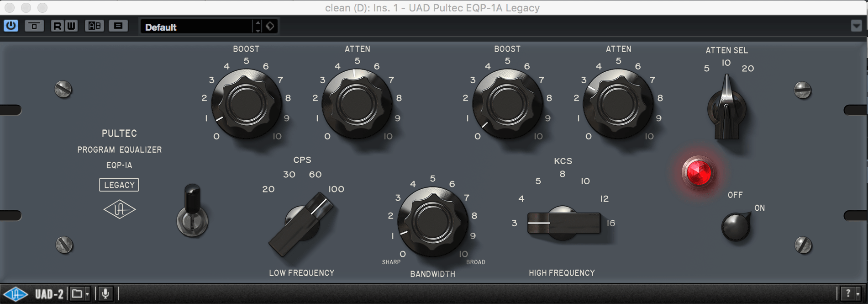This screenshot has width=868, height=304.
Task: Select 8 on the KCS selector
Action: tap(563, 174)
